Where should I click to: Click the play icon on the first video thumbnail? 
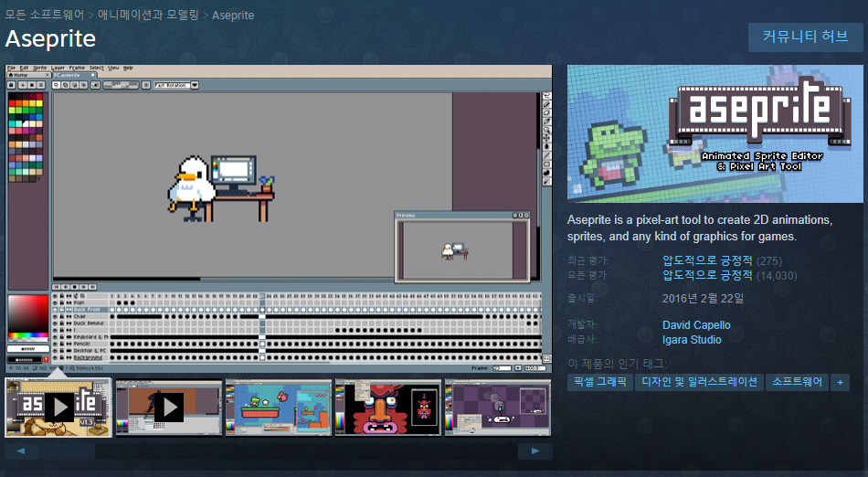coord(58,408)
